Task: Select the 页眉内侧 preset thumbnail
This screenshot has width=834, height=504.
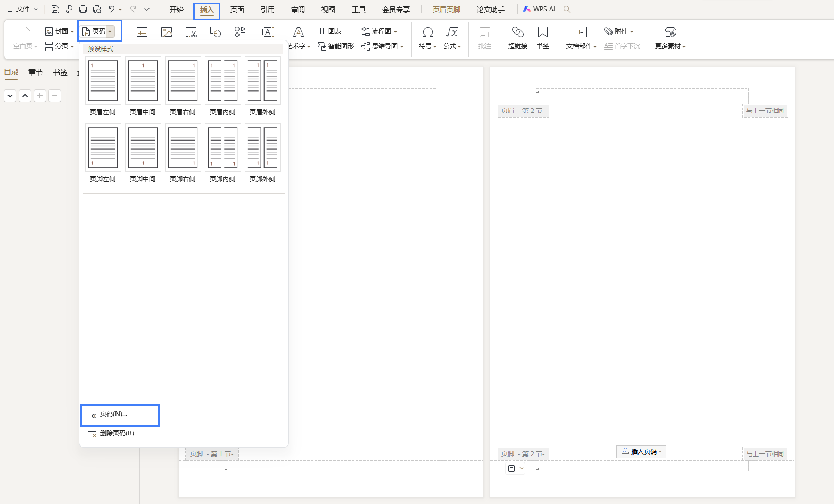Action: click(222, 81)
